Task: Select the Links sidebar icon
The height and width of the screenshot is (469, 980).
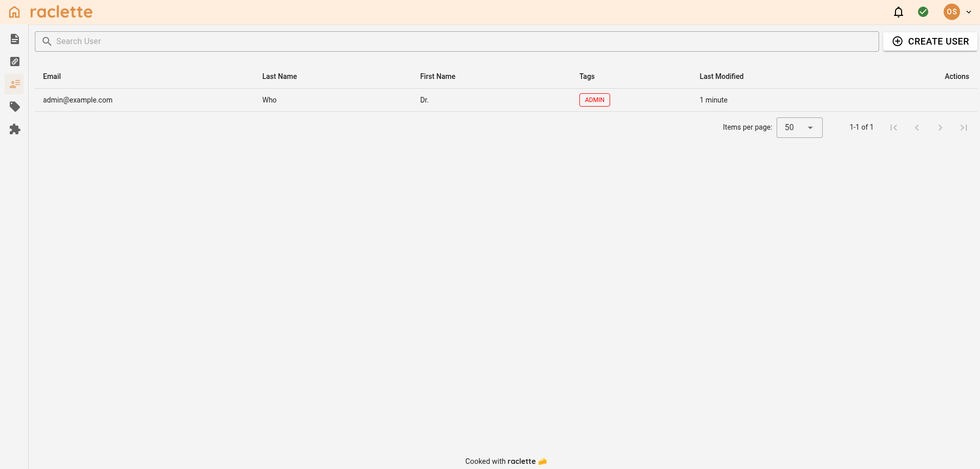Action: pyautogui.click(x=14, y=61)
